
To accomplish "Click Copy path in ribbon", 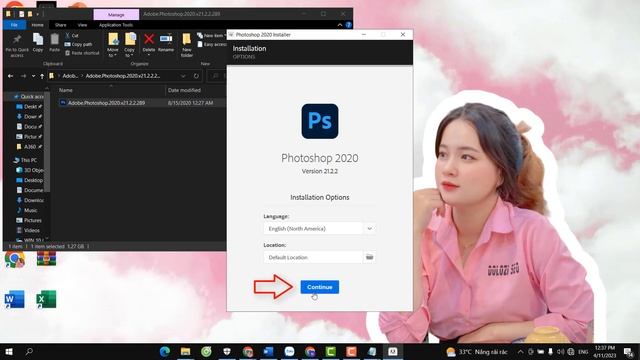I will pyautogui.click(x=78, y=44).
